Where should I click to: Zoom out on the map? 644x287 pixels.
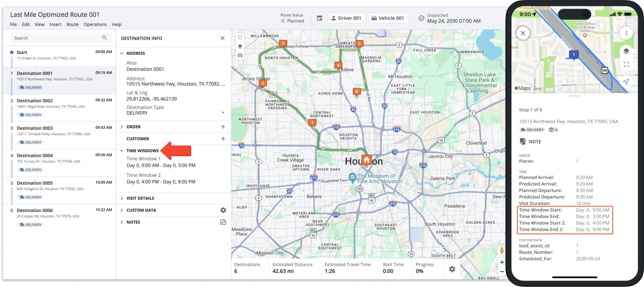click(x=502, y=272)
